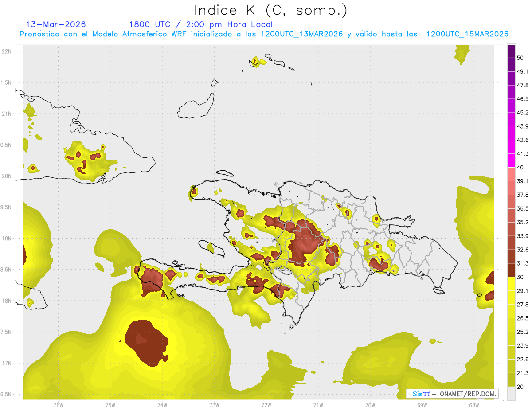Click the '70W' longitude label

point(370,405)
